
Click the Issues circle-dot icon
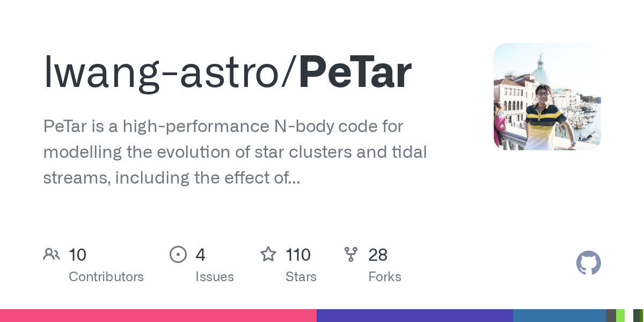pyautogui.click(x=178, y=254)
